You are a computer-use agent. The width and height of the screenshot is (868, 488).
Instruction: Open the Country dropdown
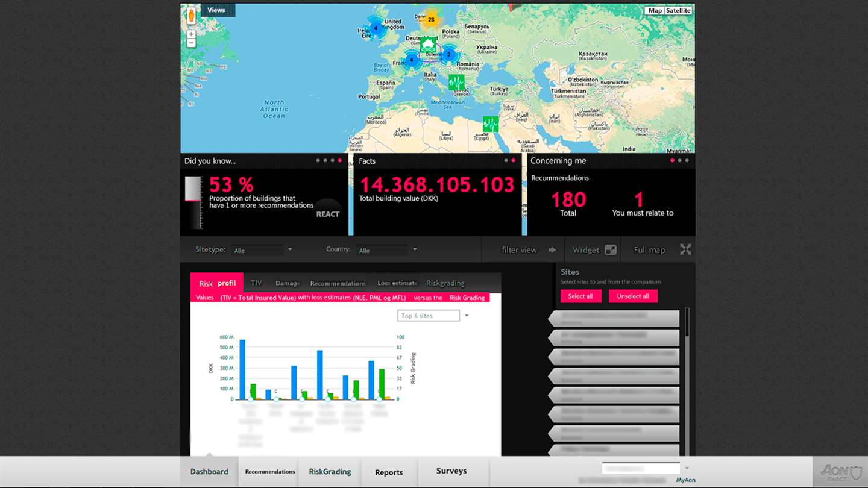(x=388, y=250)
